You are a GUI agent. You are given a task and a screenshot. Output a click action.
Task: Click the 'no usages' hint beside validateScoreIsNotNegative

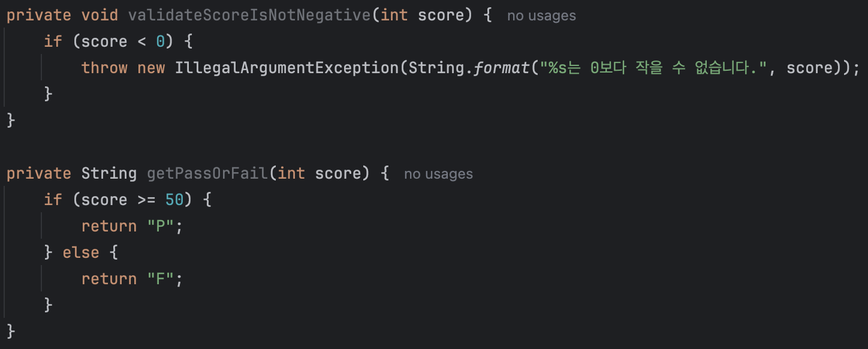coord(541,16)
